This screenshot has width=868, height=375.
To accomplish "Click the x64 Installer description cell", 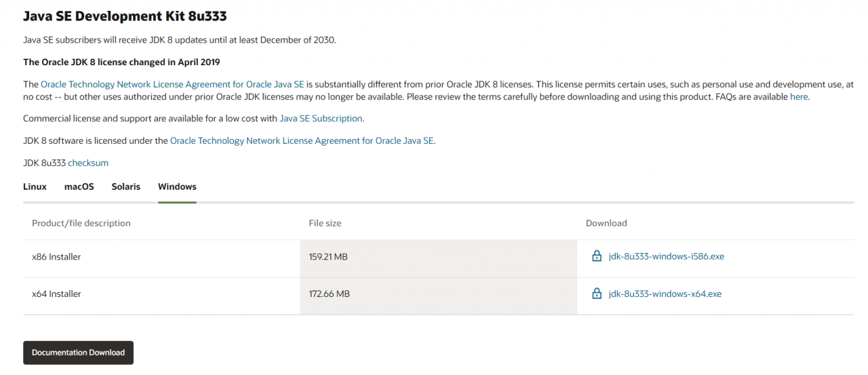I will click(x=57, y=294).
